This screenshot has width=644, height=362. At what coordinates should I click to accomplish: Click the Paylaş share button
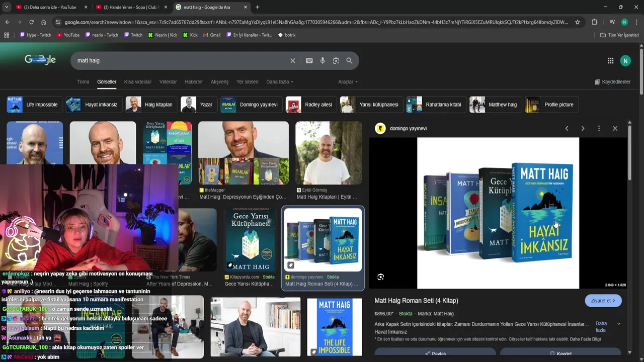pos(435,353)
